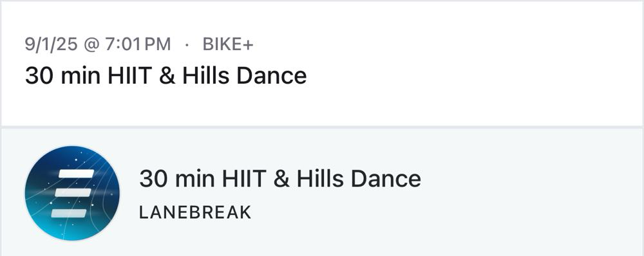The image size is (644, 256).
Task: Click the word Dance in the header title
Action: [x=272, y=76]
